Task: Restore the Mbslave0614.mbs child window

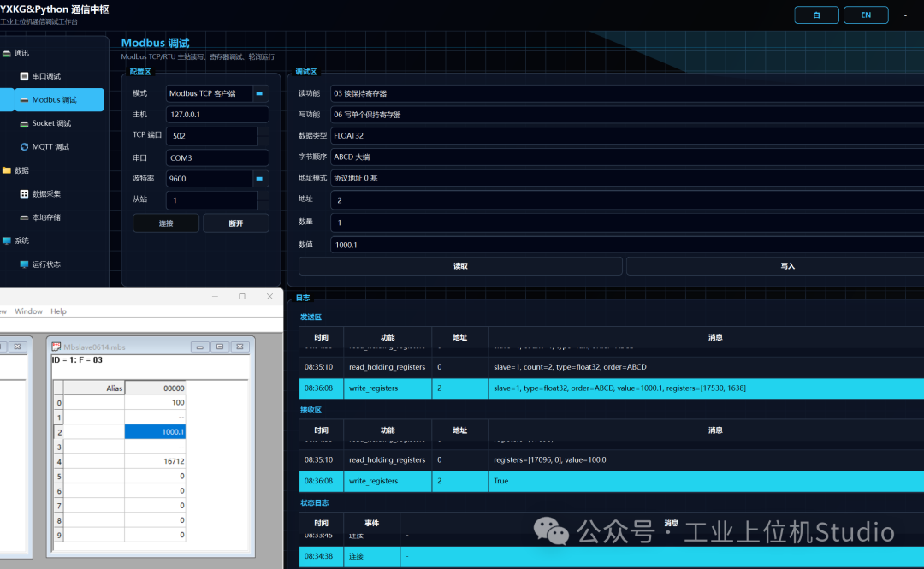Action: point(220,347)
